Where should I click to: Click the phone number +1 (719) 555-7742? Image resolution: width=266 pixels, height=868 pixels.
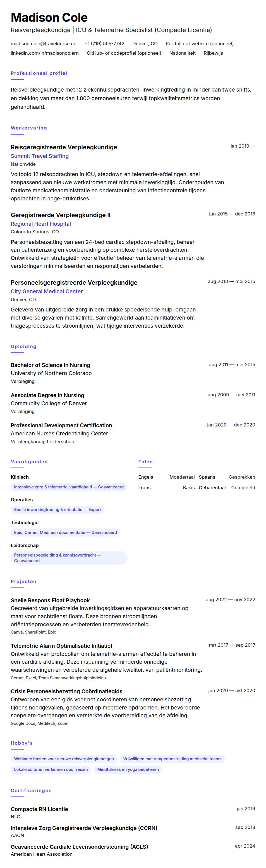[x=104, y=44]
